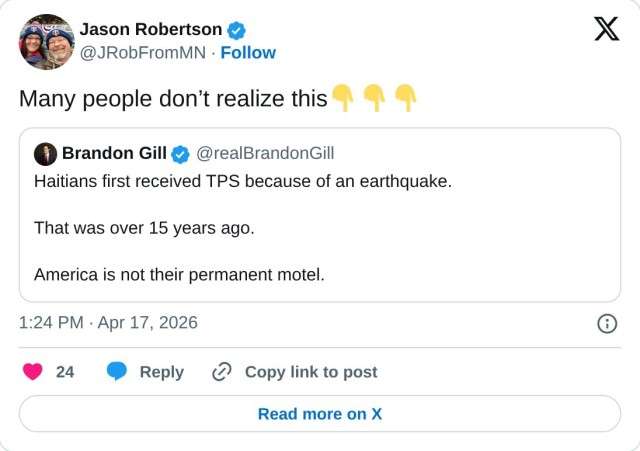Click the copy link chain icon
This screenshot has height=451, width=640.
[x=222, y=372]
